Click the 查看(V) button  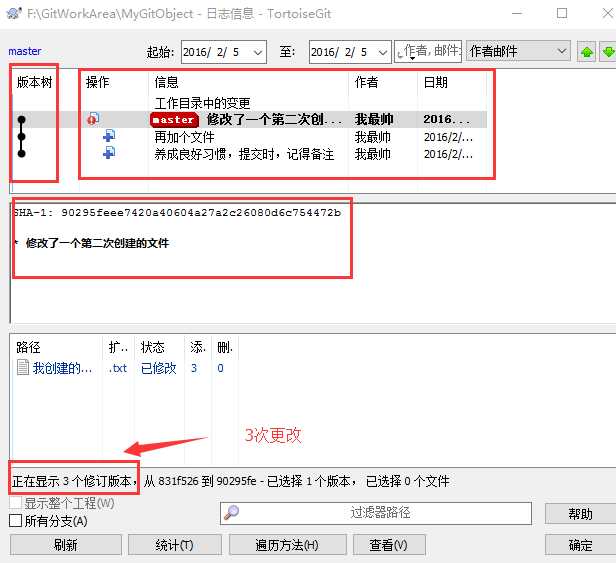389,545
